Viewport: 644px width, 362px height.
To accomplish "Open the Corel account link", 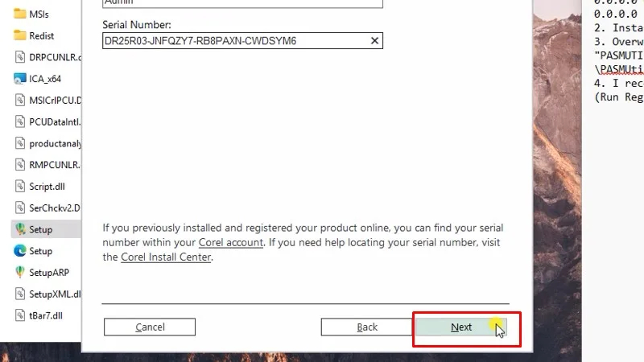I will point(231,242).
